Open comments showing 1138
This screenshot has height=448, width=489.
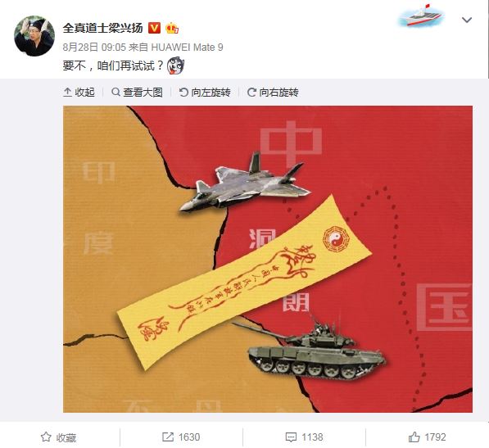point(304,437)
